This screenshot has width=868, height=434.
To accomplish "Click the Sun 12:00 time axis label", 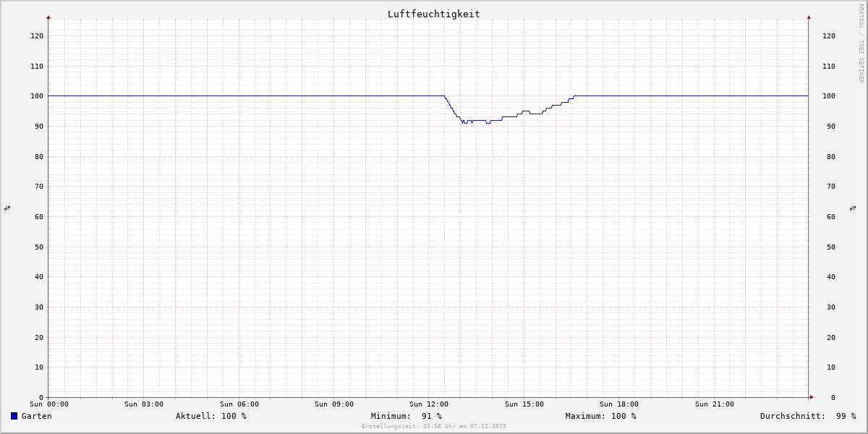I will [429, 404].
